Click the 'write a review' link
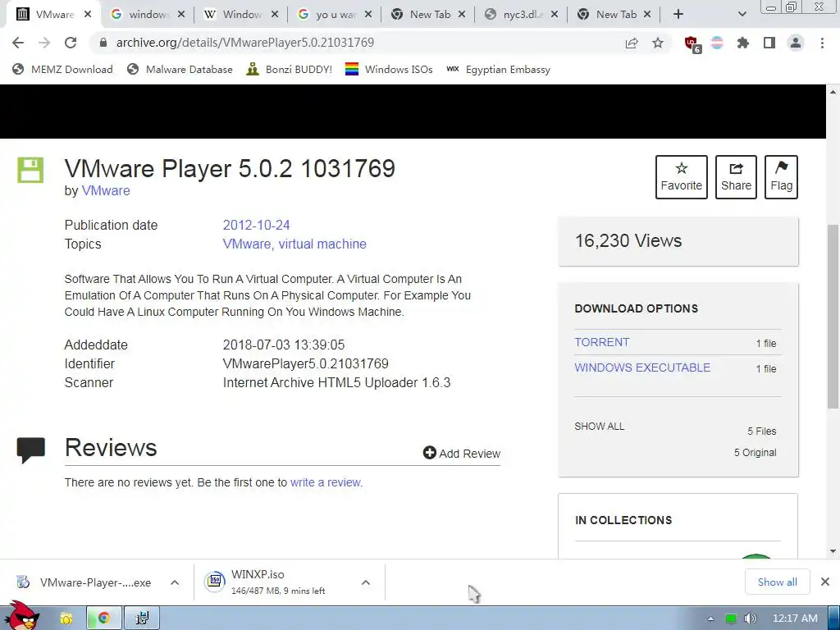 click(326, 482)
